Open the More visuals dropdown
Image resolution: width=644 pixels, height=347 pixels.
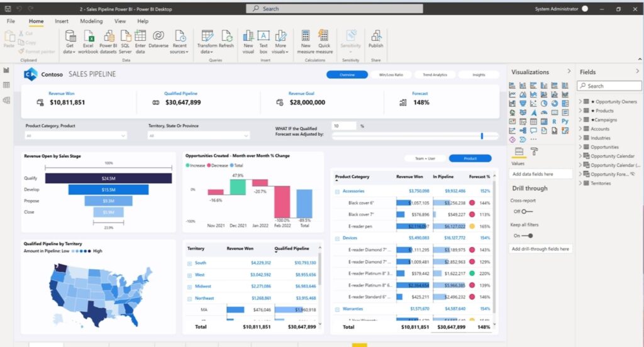(x=280, y=41)
